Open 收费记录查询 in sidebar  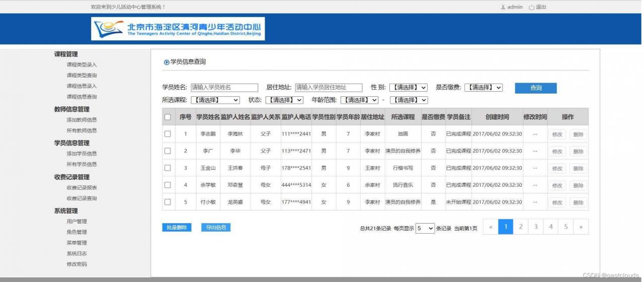click(x=82, y=198)
